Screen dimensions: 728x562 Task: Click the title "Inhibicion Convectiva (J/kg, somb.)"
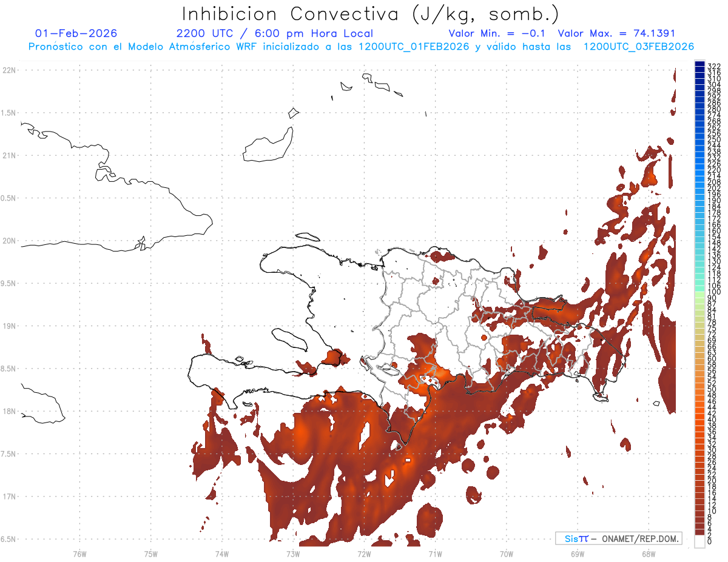point(371,14)
